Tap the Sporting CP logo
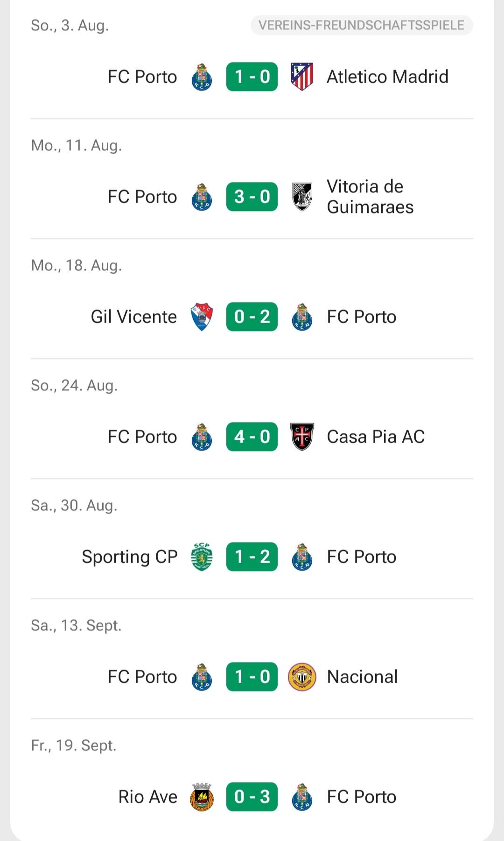 202,557
